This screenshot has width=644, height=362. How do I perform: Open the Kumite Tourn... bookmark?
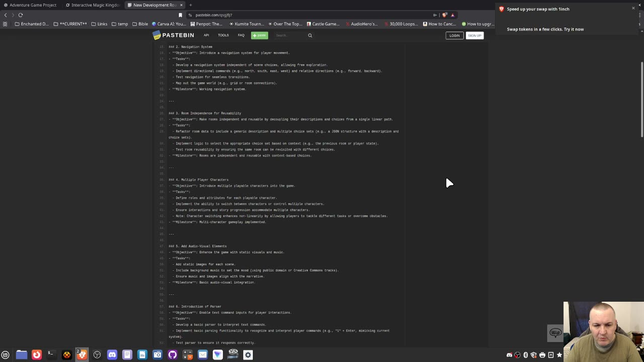point(247,24)
